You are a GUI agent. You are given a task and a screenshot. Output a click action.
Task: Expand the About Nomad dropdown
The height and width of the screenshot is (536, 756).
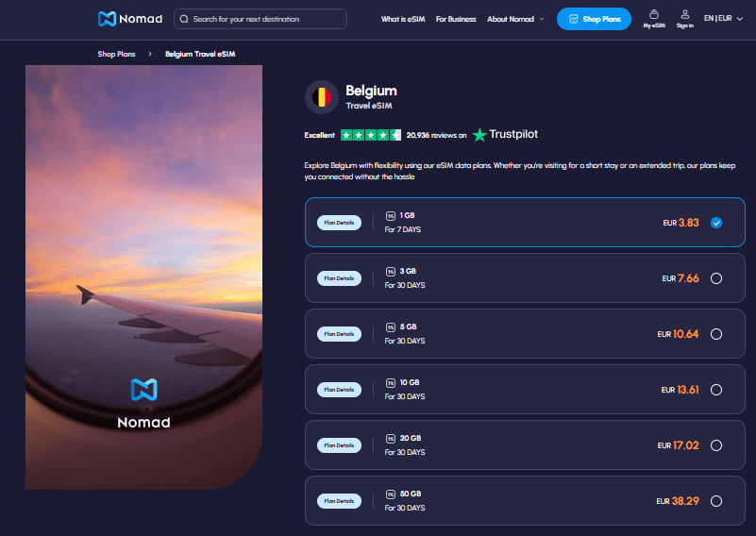pos(515,19)
